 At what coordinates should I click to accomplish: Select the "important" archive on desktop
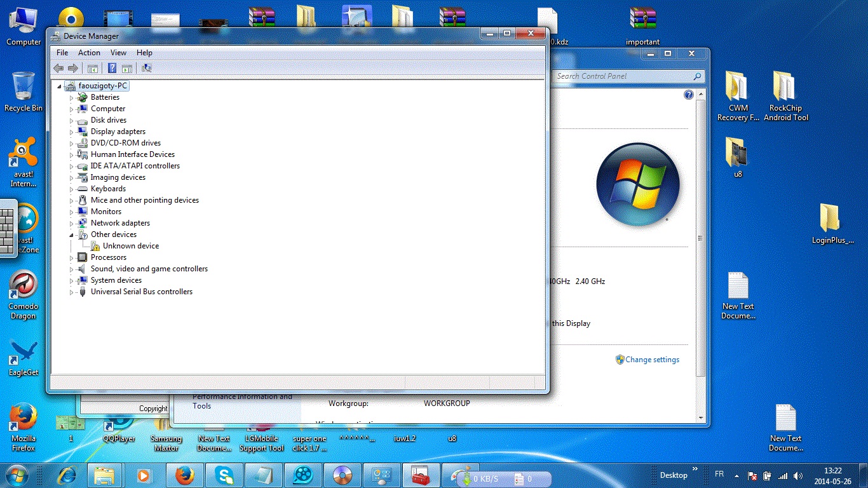coord(642,27)
